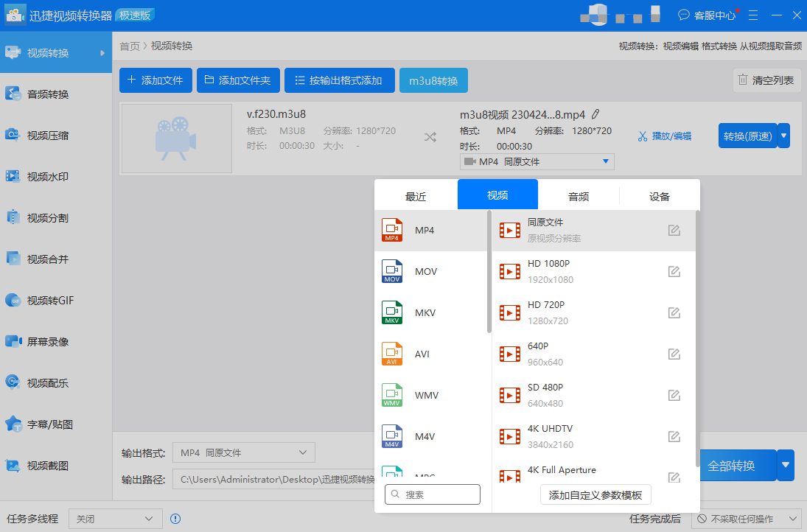Click the 添加自定义参数模板 button
The width and height of the screenshot is (807, 532).
click(x=595, y=494)
